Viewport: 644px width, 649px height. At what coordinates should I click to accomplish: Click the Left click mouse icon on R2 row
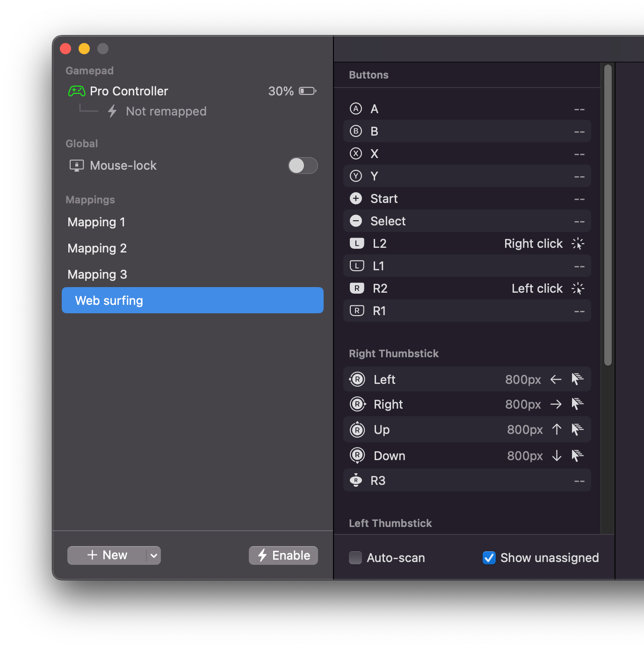(578, 288)
